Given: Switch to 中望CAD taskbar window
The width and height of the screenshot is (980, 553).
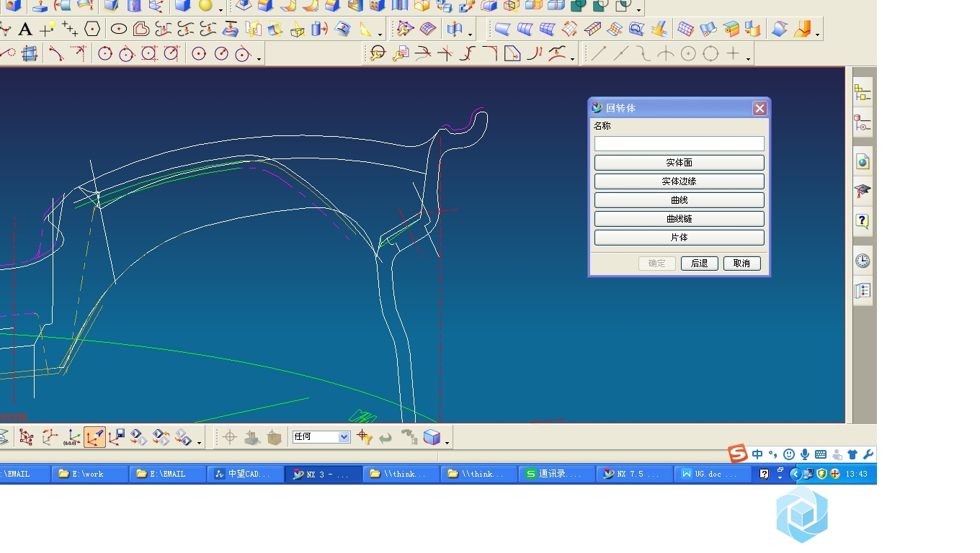Looking at the screenshot, I should (245, 474).
